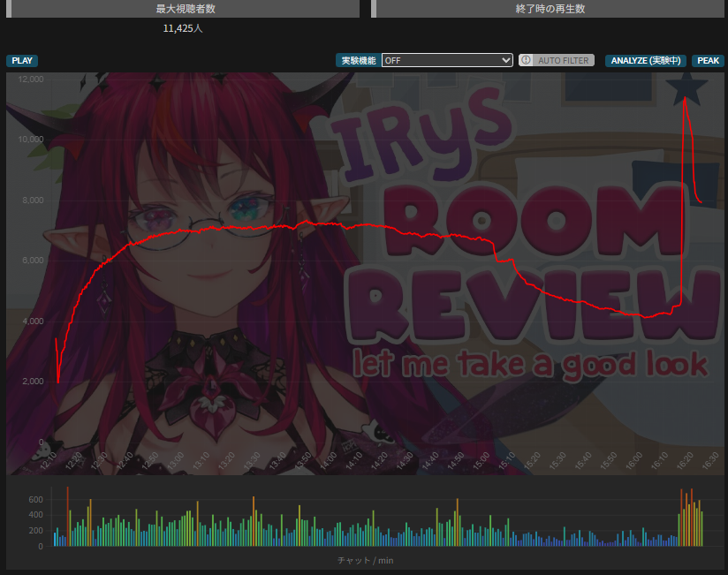
Task: Click the PLAY button
Action: [x=22, y=61]
